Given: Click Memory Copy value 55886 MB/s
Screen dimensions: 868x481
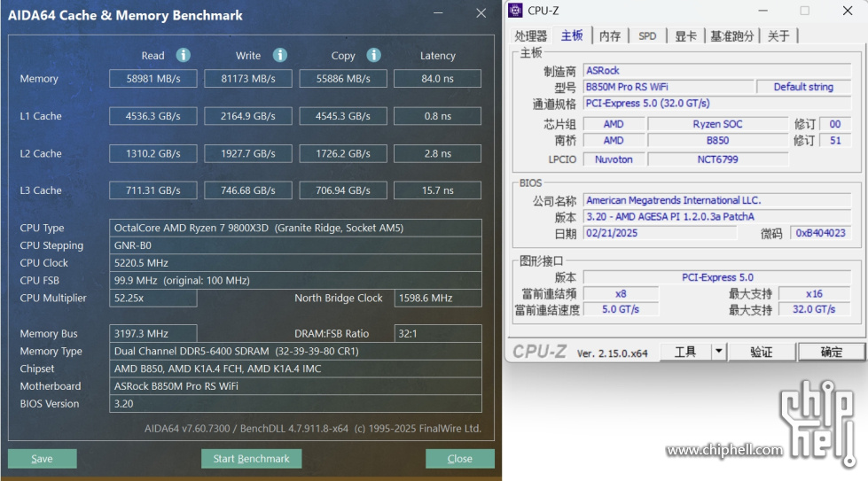Looking at the screenshot, I should [343, 79].
